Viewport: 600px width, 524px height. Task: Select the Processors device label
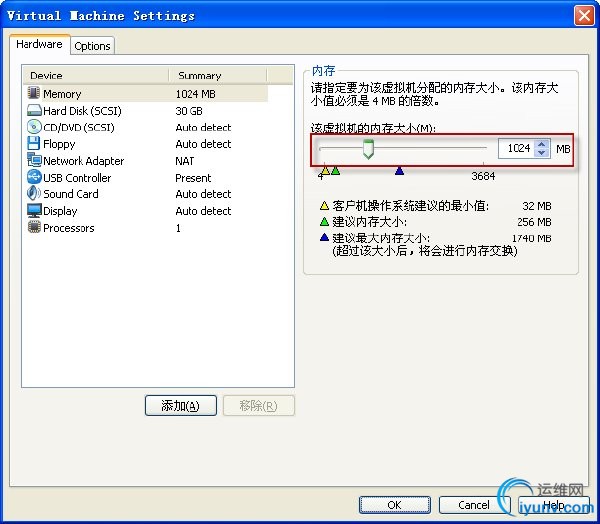pos(68,228)
